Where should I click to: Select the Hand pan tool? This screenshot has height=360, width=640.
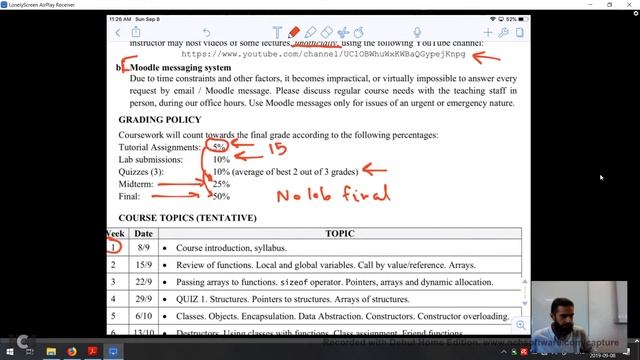(359, 32)
